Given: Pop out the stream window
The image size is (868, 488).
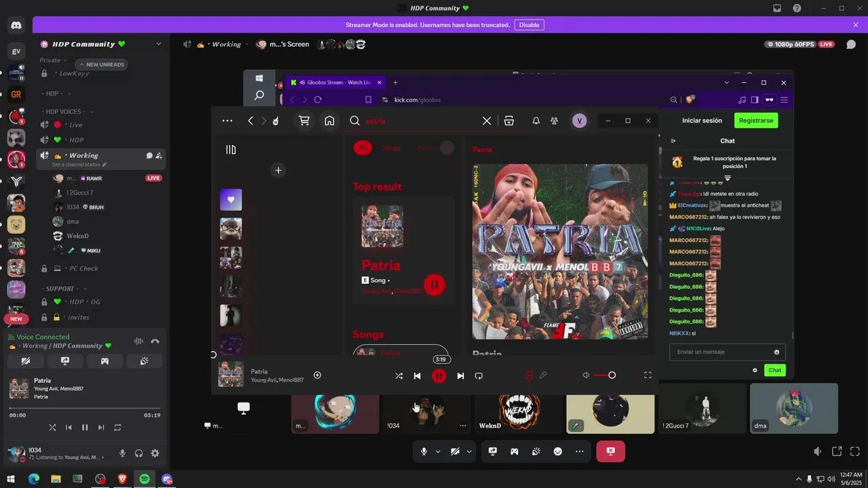Looking at the screenshot, I should (837, 451).
